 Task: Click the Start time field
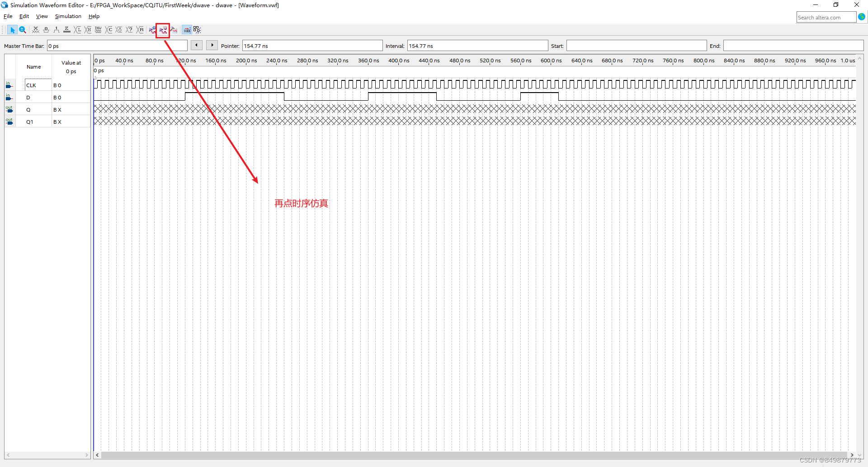(x=637, y=46)
